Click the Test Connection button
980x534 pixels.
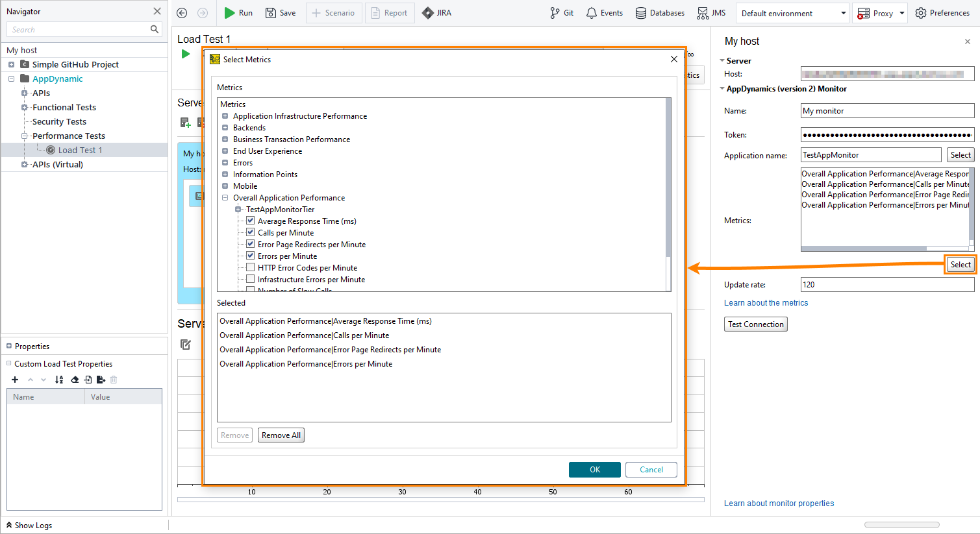pyautogui.click(x=755, y=324)
